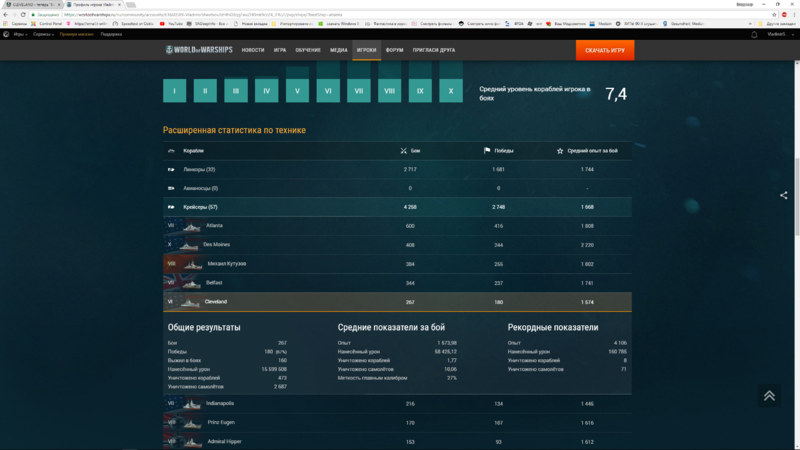The height and width of the screenshot is (450, 800).
Task: Click the Wargaming logo in top-left bar
Action: [x=6, y=34]
